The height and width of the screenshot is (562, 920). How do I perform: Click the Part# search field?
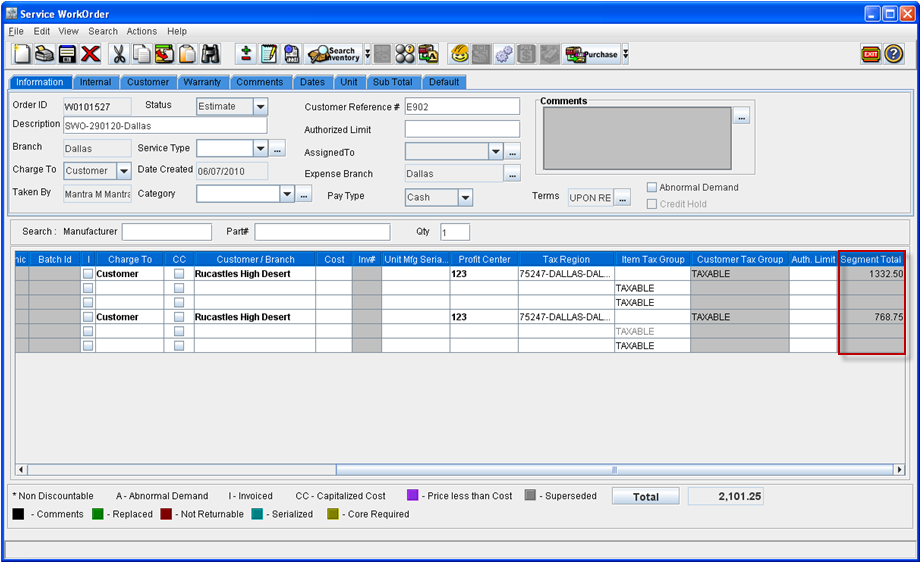(322, 232)
